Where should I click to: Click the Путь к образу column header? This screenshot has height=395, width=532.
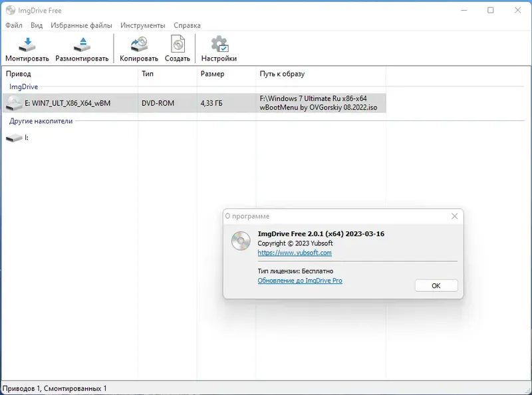[282, 74]
